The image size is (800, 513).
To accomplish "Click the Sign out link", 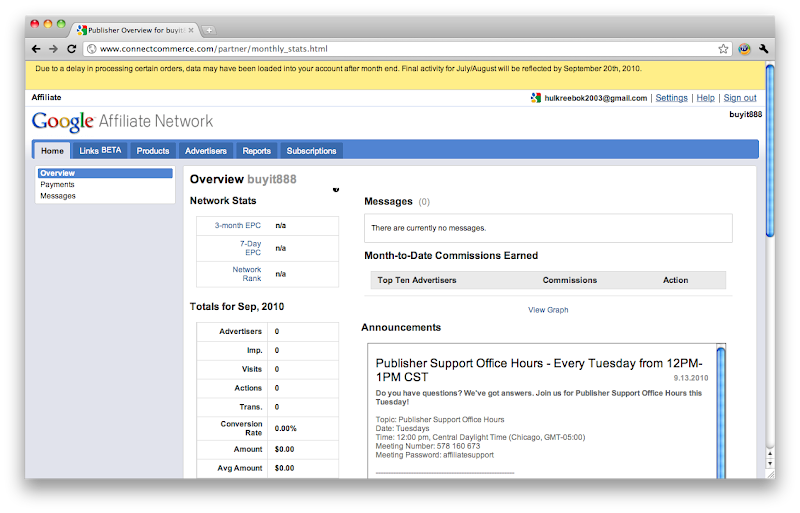I will [740, 98].
